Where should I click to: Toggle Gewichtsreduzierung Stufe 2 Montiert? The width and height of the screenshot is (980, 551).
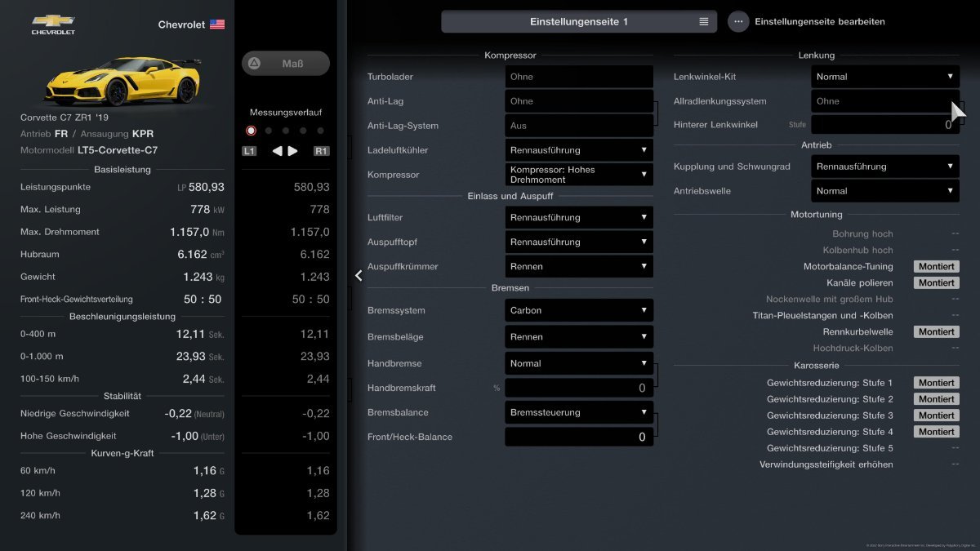(x=936, y=399)
